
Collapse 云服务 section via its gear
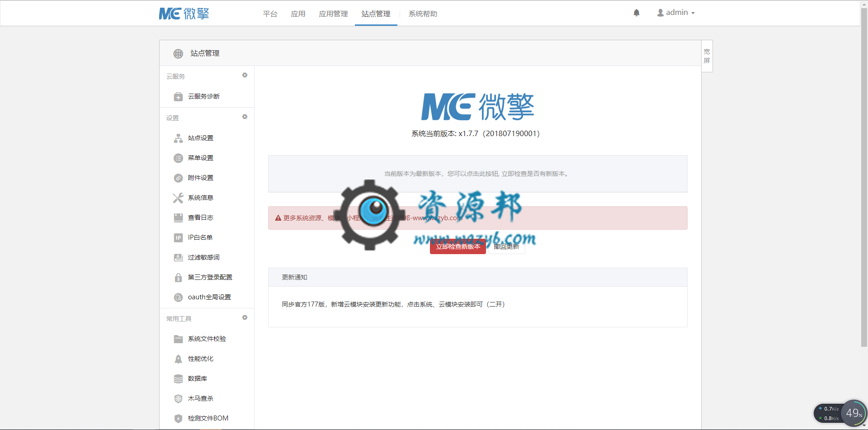click(245, 75)
